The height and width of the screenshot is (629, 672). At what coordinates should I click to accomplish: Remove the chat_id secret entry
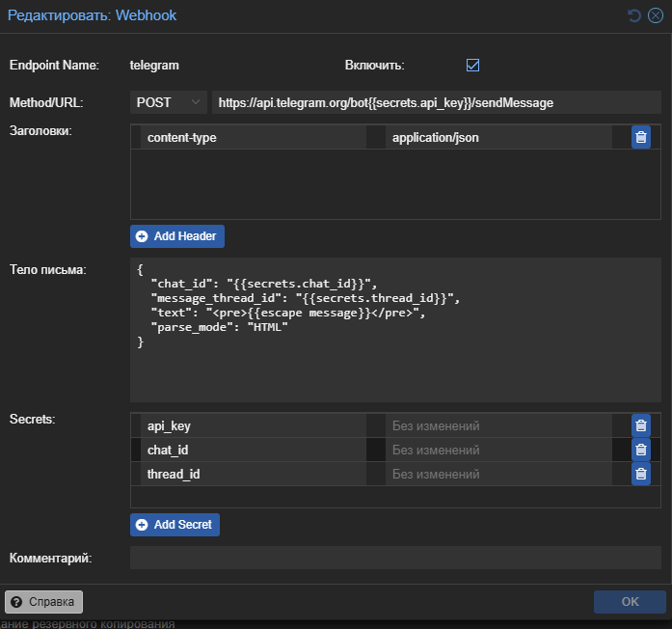tap(640, 450)
